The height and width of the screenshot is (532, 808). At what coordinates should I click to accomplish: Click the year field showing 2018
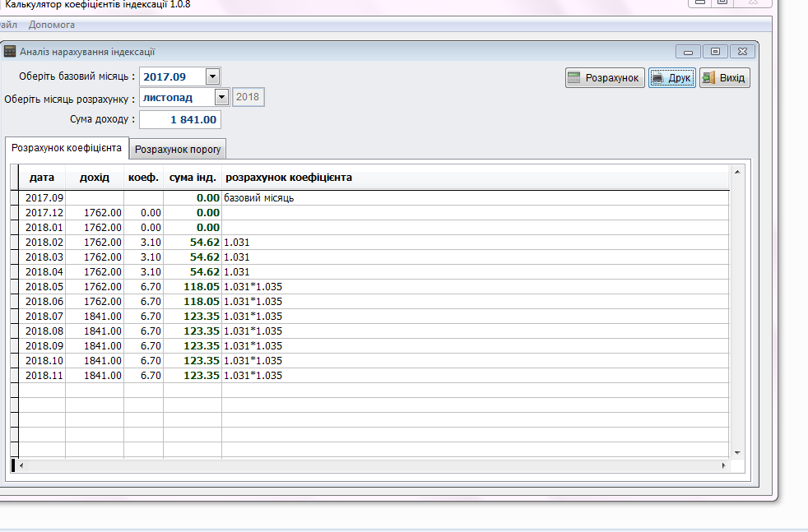(248, 97)
